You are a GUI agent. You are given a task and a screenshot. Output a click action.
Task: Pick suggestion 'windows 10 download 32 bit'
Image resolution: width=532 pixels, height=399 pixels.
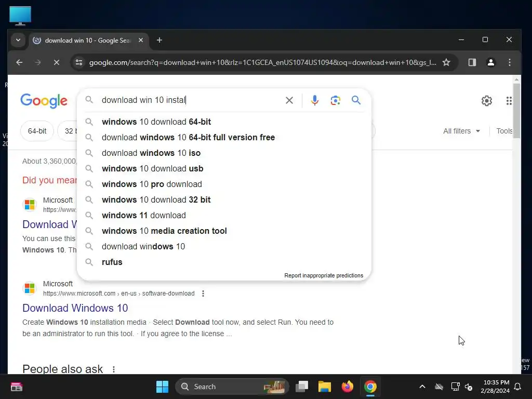[x=224, y=200]
